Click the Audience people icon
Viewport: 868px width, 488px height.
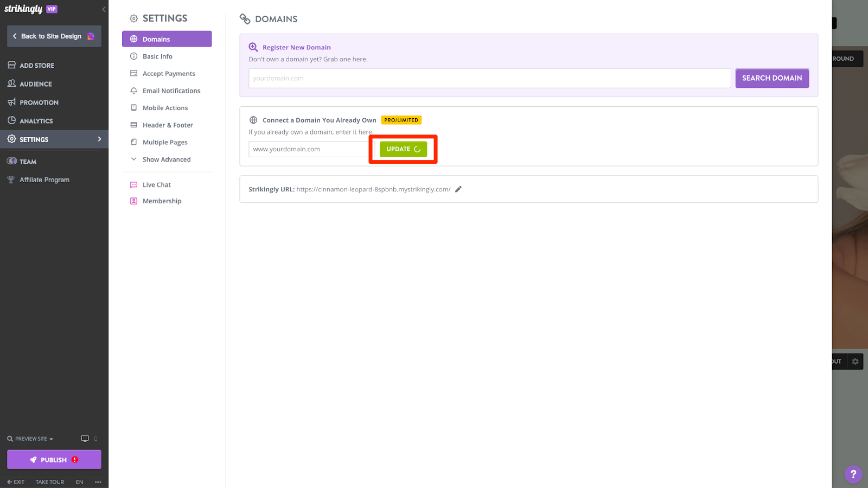coord(11,84)
